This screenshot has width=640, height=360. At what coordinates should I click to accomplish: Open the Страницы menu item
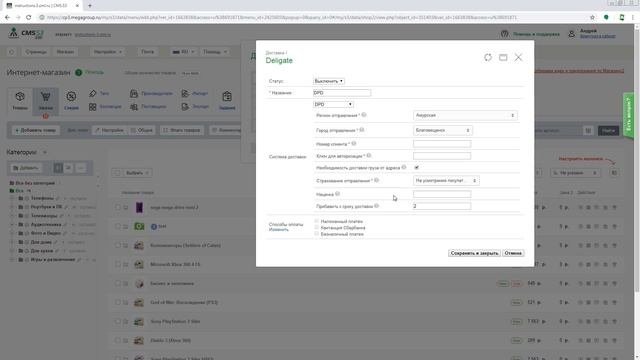pyautogui.click(x=36, y=52)
